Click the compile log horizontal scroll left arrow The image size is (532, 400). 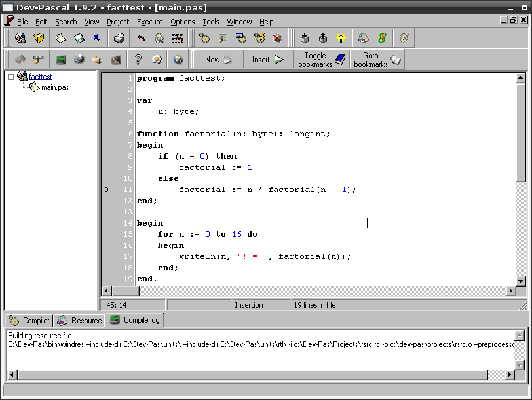(12, 375)
